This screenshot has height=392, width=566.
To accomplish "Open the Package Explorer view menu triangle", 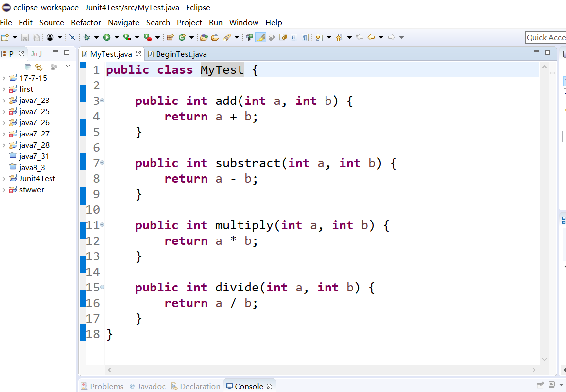I will 68,66.
